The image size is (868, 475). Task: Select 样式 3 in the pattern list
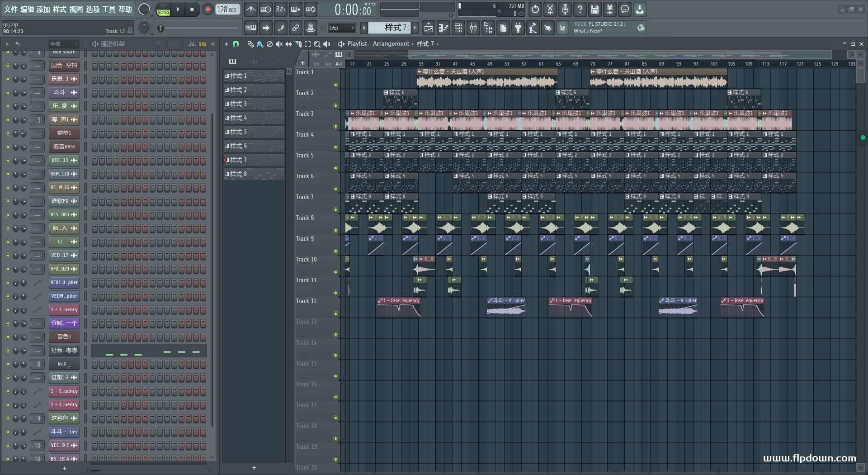pyautogui.click(x=254, y=104)
